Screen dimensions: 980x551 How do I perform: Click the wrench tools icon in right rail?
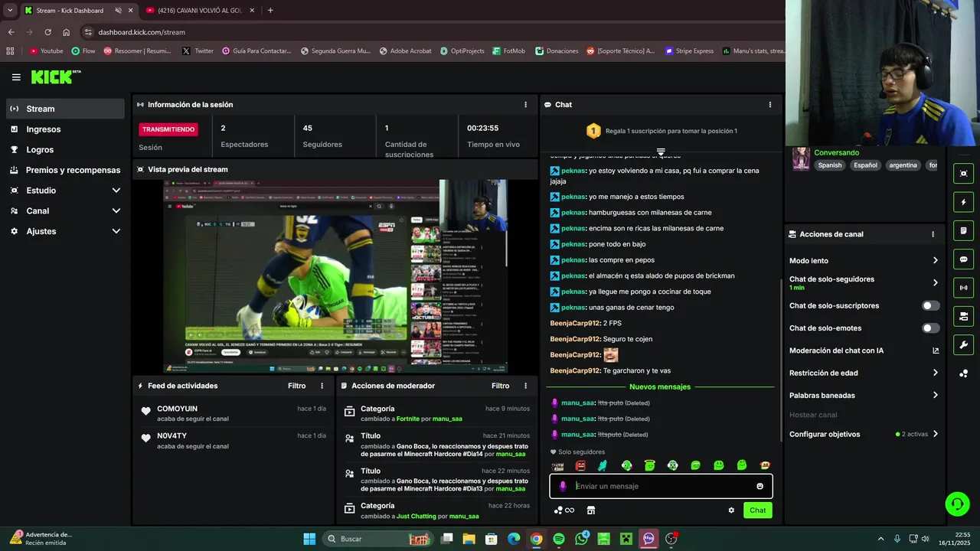964,344
